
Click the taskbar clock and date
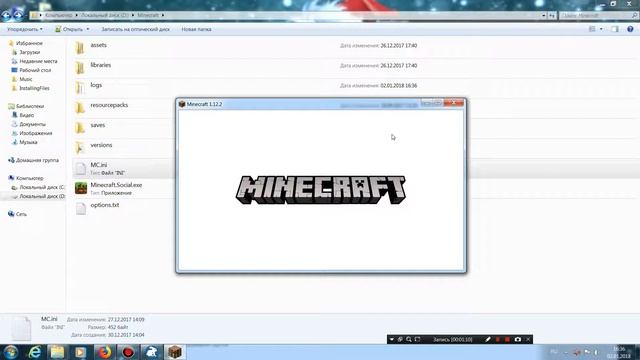coord(619,352)
